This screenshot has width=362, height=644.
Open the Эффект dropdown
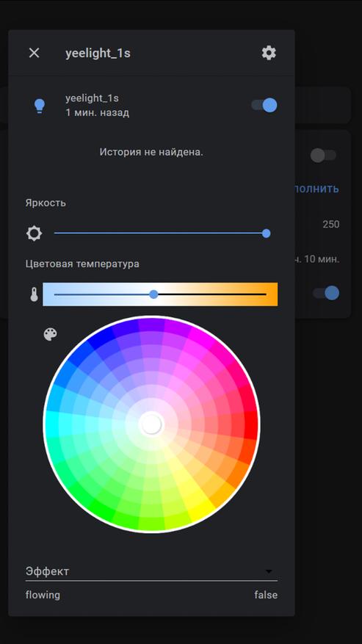pyautogui.click(x=151, y=571)
